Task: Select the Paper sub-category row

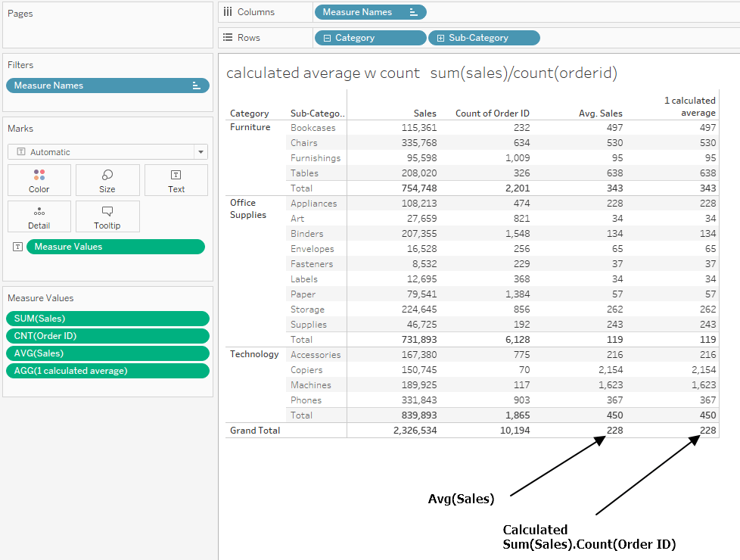Action: 303,294
